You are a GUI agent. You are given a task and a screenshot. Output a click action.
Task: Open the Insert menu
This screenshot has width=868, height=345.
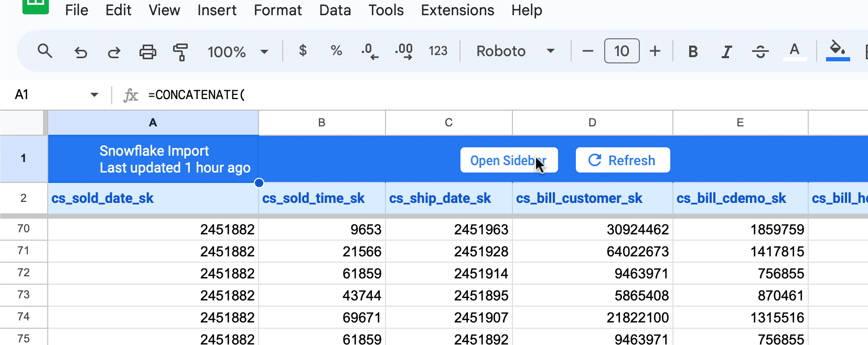click(x=217, y=10)
